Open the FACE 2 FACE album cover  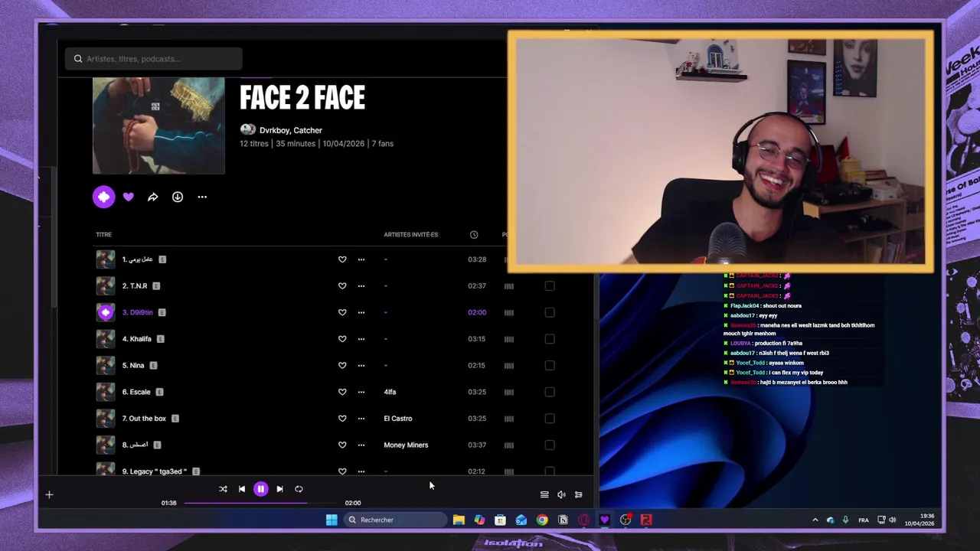tap(158, 126)
